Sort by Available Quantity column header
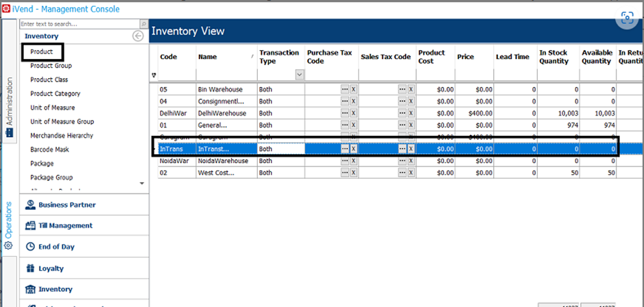The image size is (644, 307). coord(597,57)
